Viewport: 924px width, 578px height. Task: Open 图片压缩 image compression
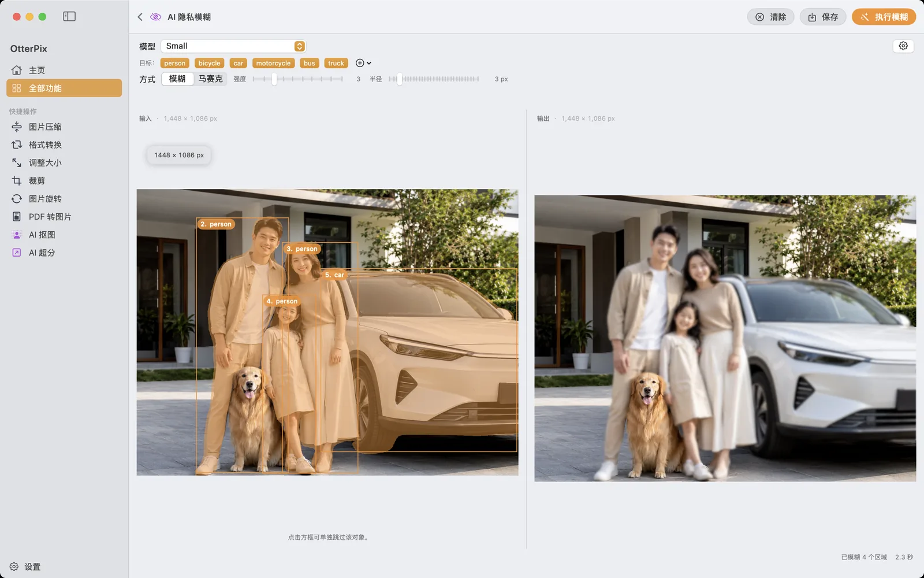click(x=64, y=127)
